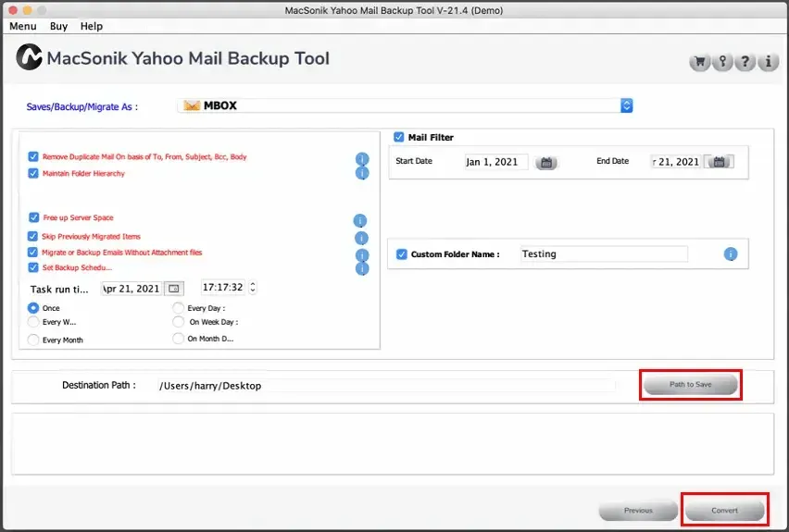The height and width of the screenshot is (532, 789).
Task: Click the yellow minimize window button
Action: point(27,10)
